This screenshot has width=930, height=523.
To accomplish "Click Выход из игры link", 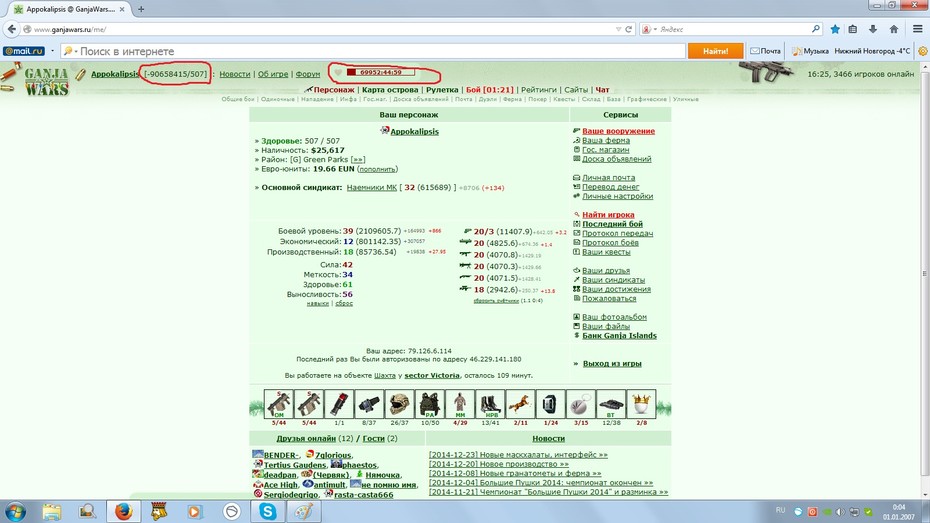I will [612, 363].
